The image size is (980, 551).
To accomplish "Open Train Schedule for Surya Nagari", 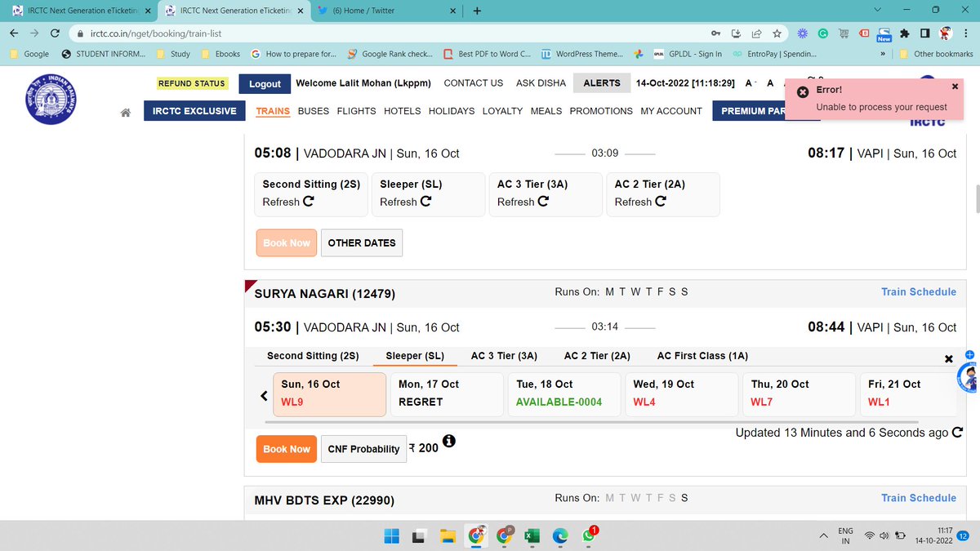I will 919,291.
